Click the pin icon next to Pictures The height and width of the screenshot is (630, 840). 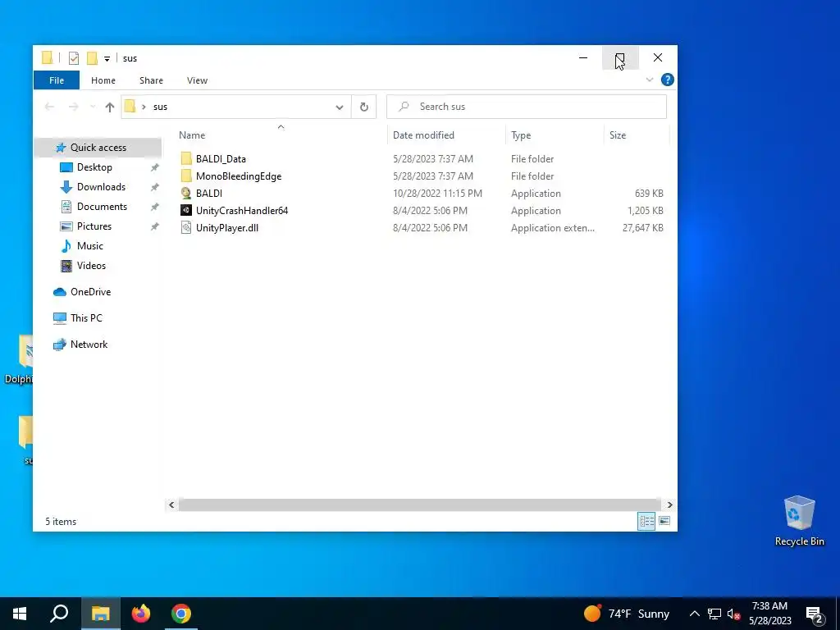(x=154, y=226)
